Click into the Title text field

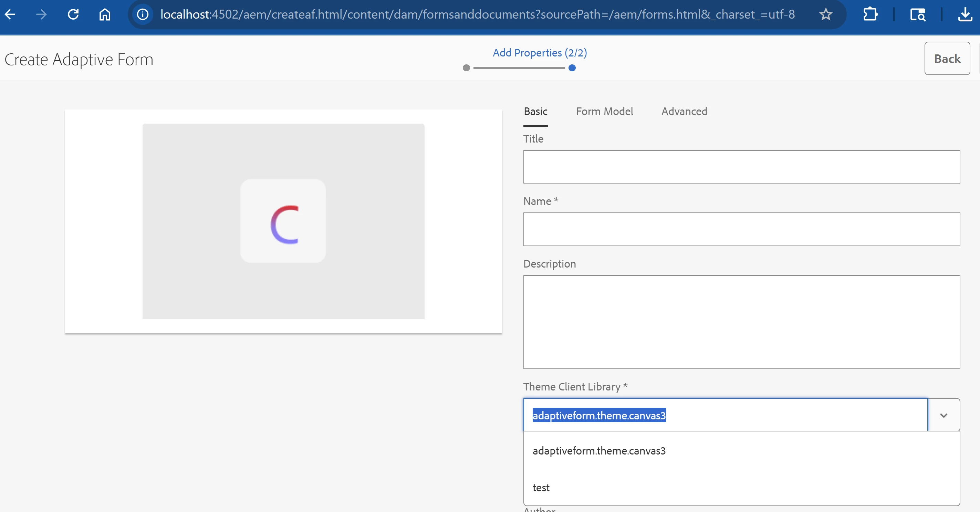point(741,167)
